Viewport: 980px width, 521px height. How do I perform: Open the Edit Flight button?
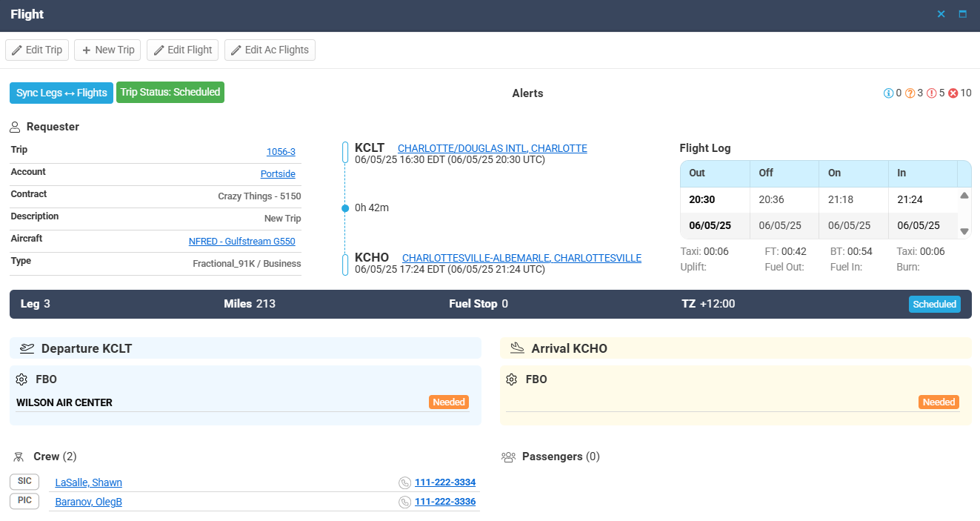pyautogui.click(x=182, y=50)
